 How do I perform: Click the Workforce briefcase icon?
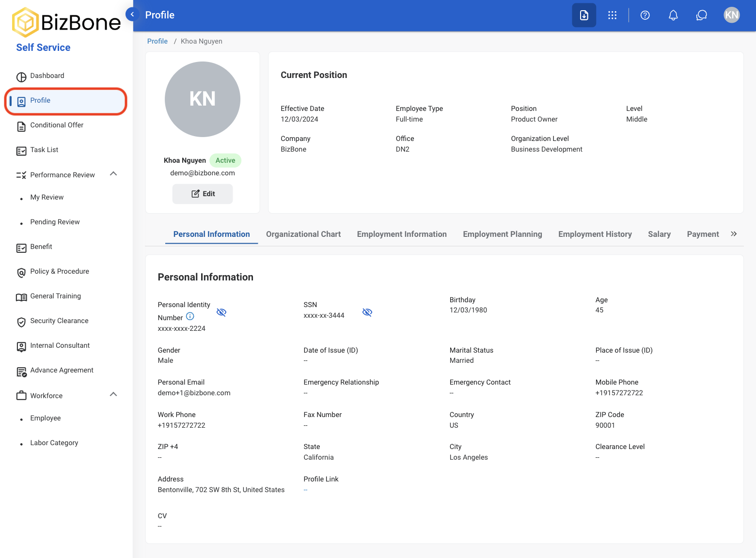click(21, 396)
